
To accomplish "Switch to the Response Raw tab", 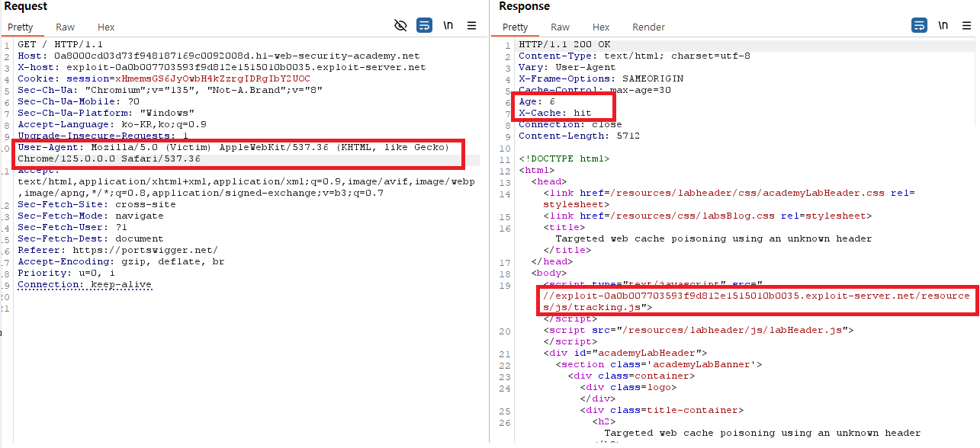I will tap(561, 27).
